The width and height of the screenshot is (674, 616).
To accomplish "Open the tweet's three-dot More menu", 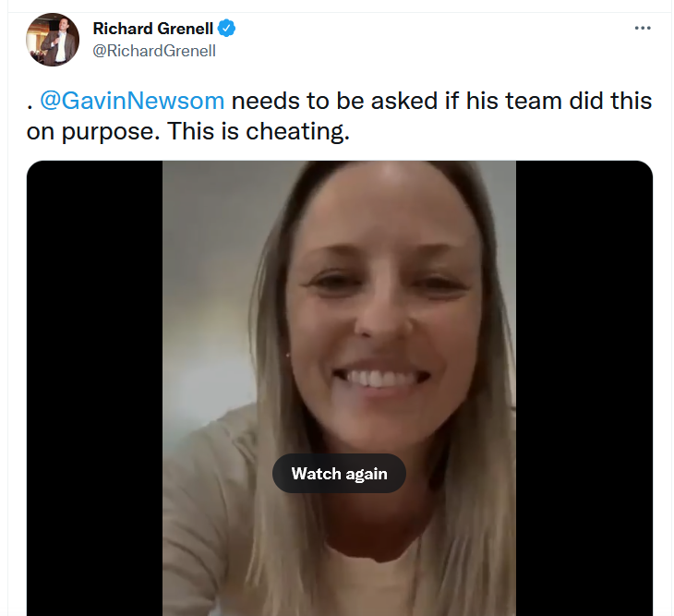I will pos(643,28).
